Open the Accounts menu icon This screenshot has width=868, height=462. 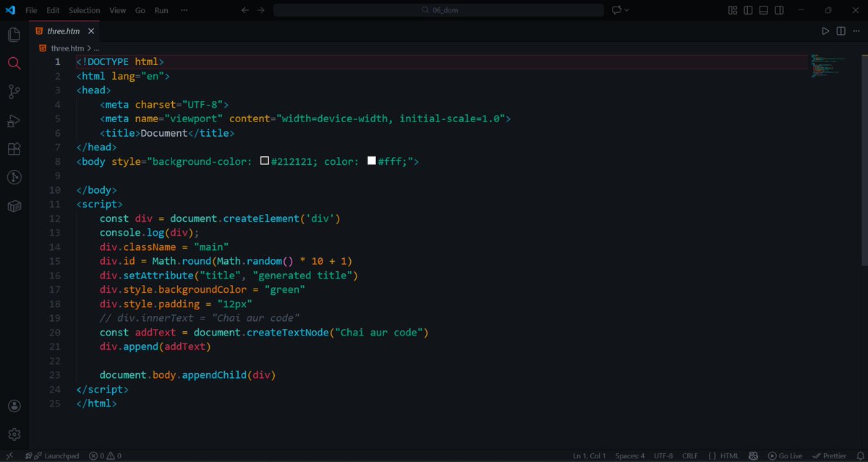tap(14, 406)
